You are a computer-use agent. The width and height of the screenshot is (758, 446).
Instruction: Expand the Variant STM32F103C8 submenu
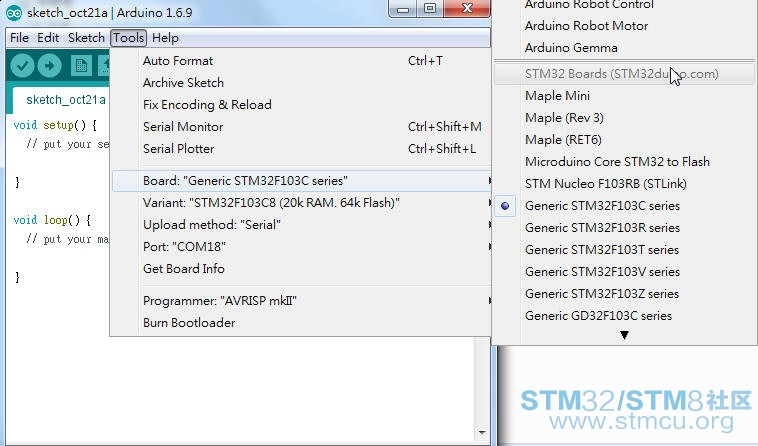click(x=302, y=203)
